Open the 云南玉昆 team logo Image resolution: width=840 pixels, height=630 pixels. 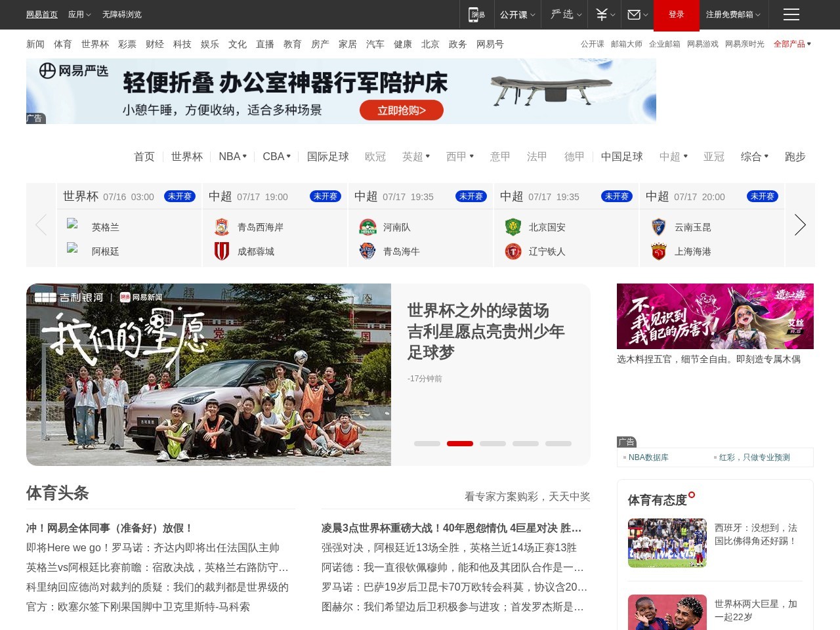[659, 227]
